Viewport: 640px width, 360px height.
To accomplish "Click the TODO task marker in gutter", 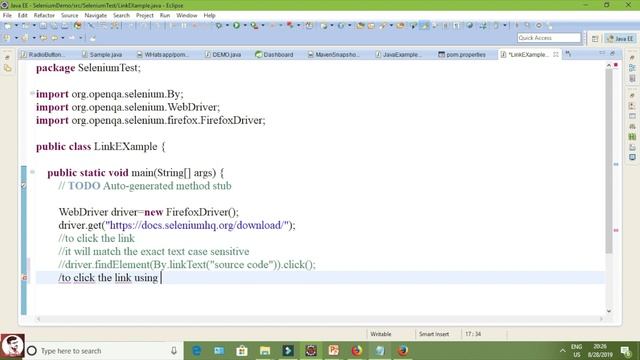I will pos(24,185).
